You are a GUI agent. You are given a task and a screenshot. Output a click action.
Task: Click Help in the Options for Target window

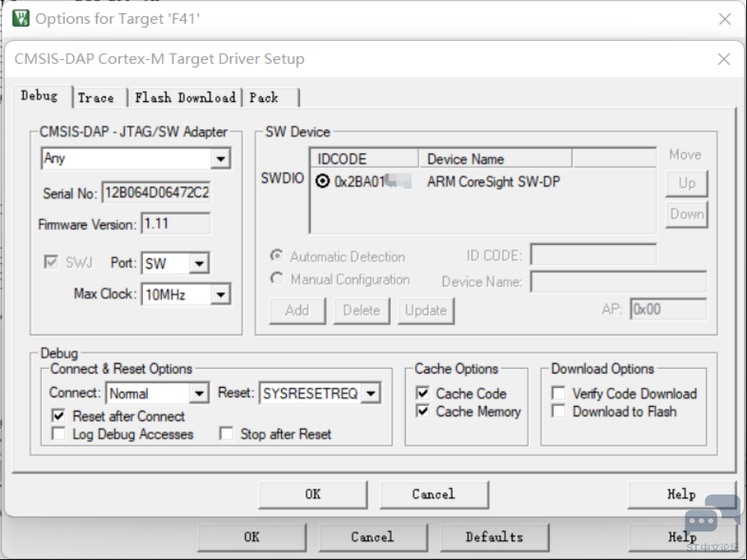click(682, 537)
